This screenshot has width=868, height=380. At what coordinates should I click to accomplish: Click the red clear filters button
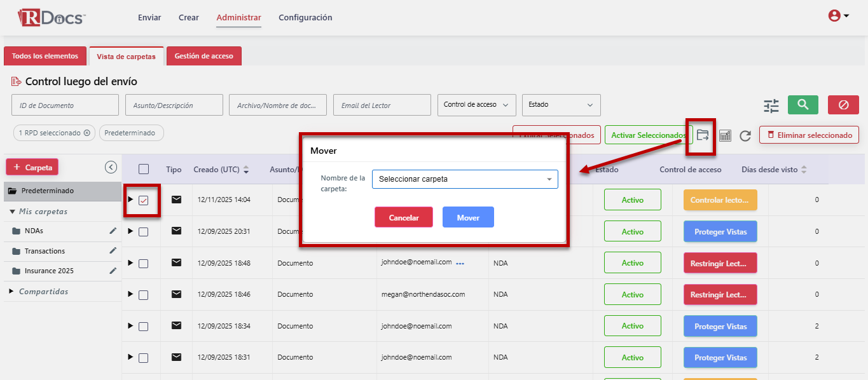(843, 105)
